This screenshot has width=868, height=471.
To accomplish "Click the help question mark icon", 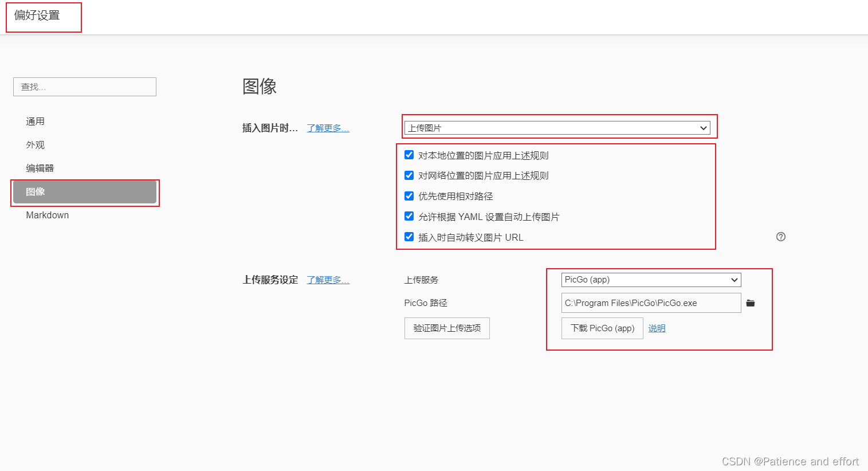I will coord(781,237).
